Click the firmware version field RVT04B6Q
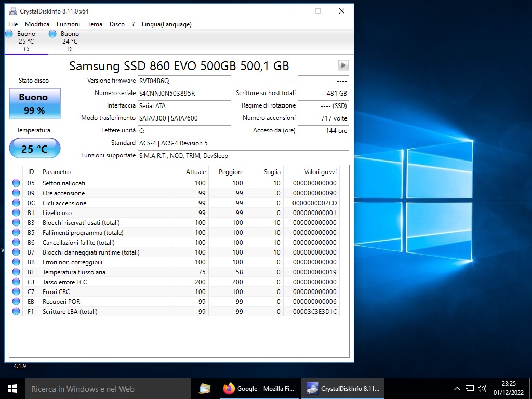 tap(184, 81)
